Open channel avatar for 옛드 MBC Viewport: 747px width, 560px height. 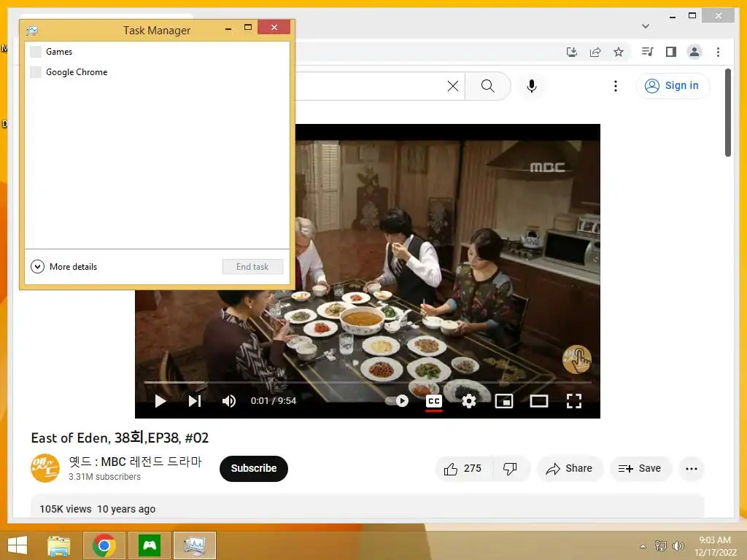pos(45,468)
